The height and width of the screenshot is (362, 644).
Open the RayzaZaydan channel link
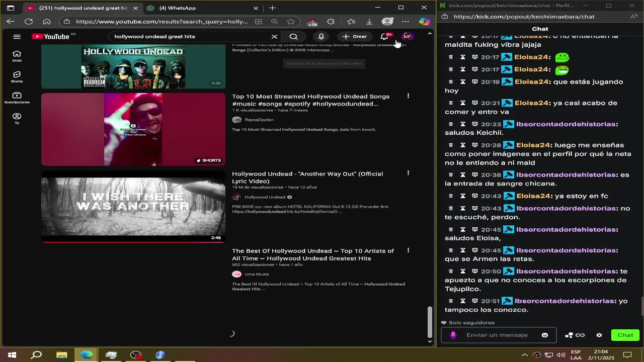[259, 120]
